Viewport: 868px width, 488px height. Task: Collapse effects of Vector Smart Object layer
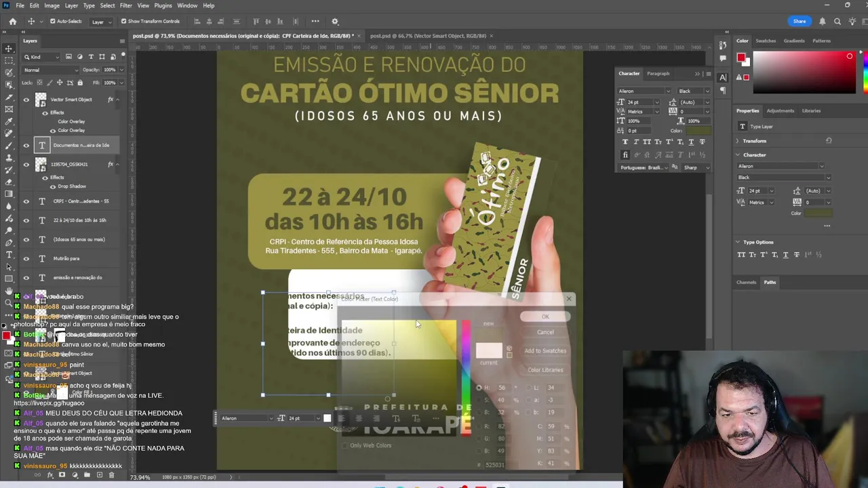[x=117, y=100]
